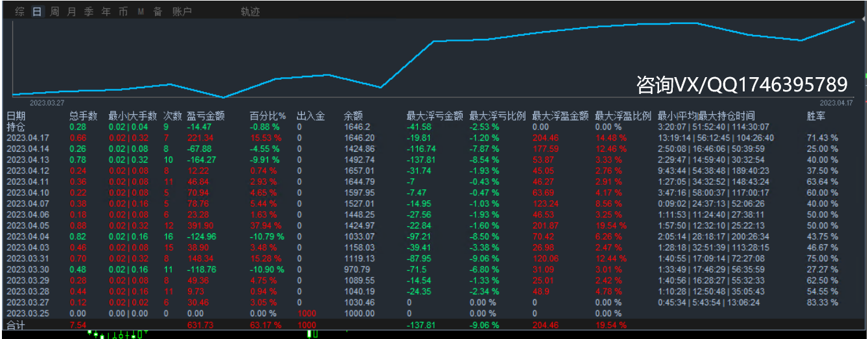Select the 2023.04.17 data row
Viewport: 868px width, 339px height.
28,138
